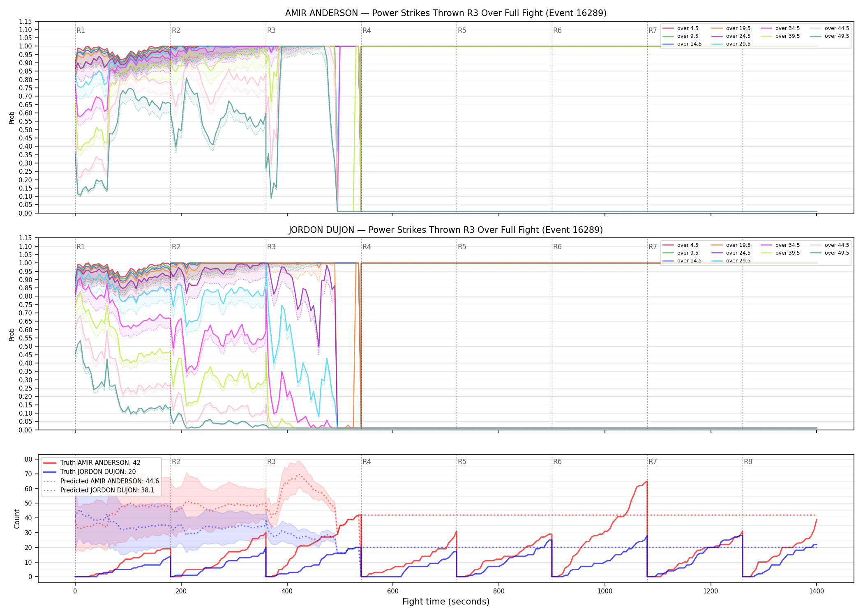
Task: Click the R4 round marker in top chart
Action: pos(367,30)
